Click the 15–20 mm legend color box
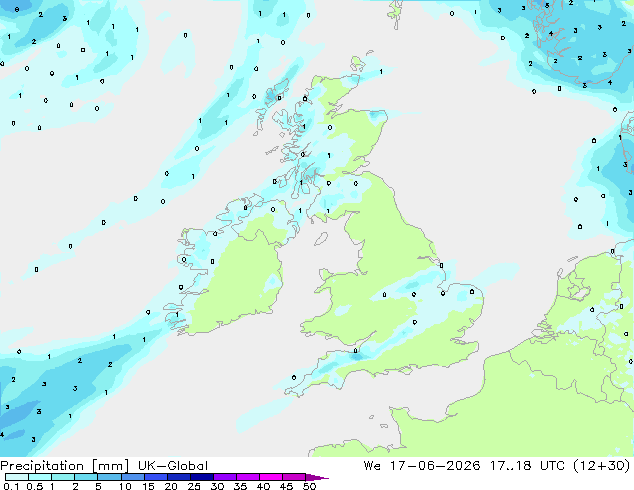 click(155, 477)
